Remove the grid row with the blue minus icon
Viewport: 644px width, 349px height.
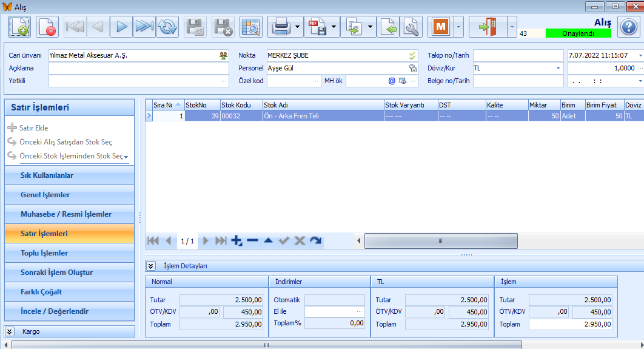(x=253, y=240)
